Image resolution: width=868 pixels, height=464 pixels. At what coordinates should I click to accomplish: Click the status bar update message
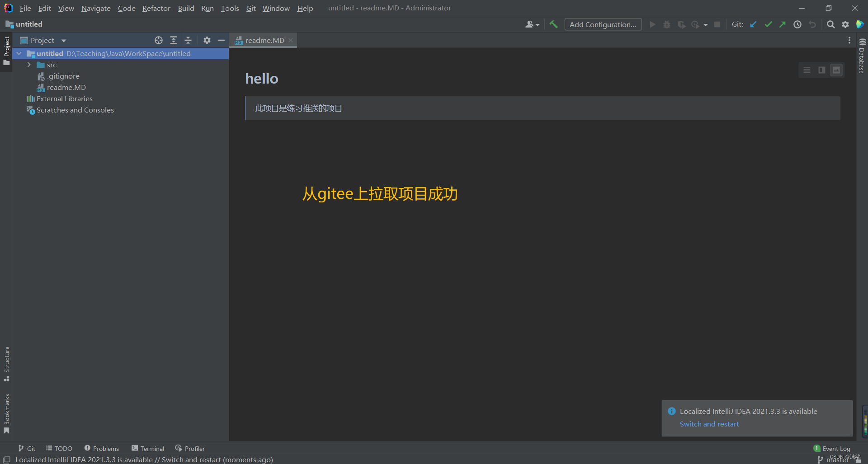click(144, 459)
